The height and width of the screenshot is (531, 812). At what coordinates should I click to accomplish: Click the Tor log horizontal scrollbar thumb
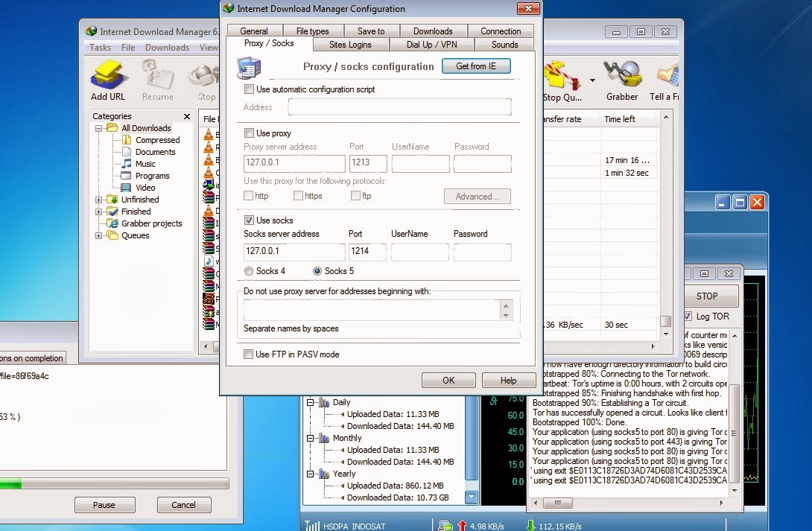point(558,503)
